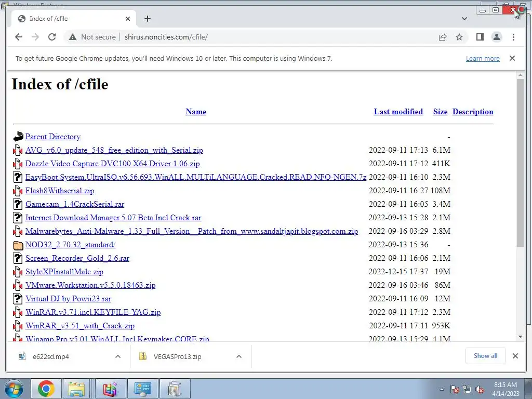Open downloaded e622sd.mp4 from downloads bar
Image resolution: width=532 pixels, height=399 pixels.
click(51, 356)
